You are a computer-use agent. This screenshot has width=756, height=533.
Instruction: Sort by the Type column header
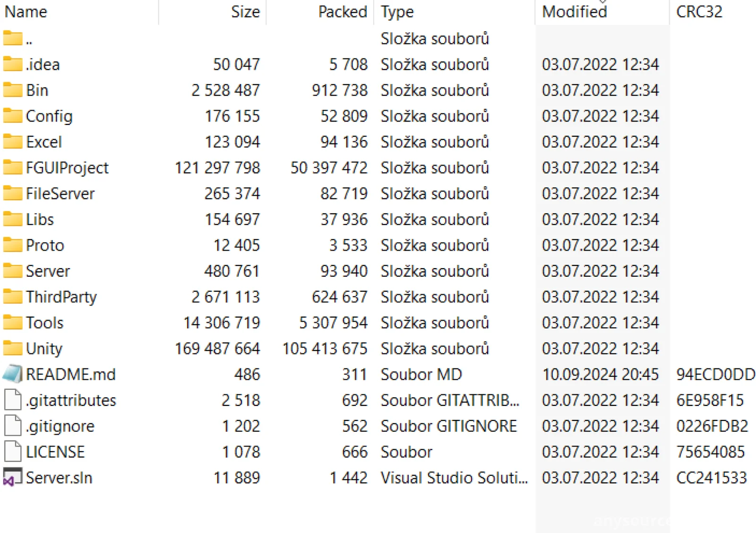click(397, 12)
